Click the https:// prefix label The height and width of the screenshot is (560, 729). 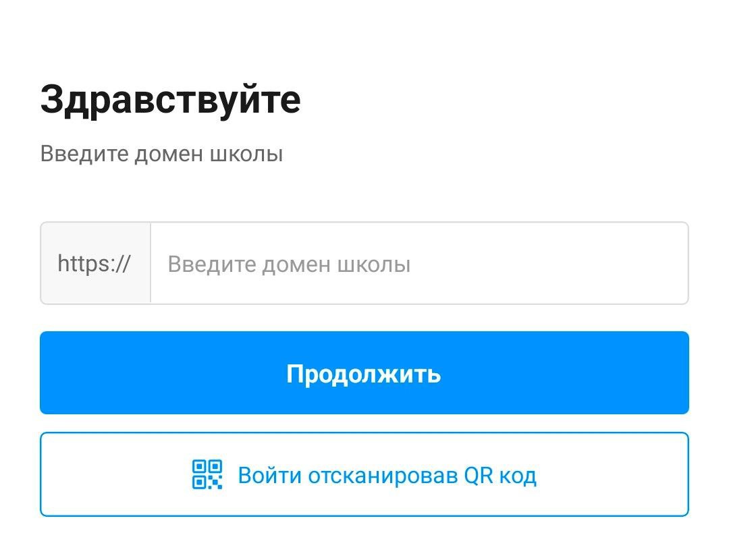(x=94, y=263)
